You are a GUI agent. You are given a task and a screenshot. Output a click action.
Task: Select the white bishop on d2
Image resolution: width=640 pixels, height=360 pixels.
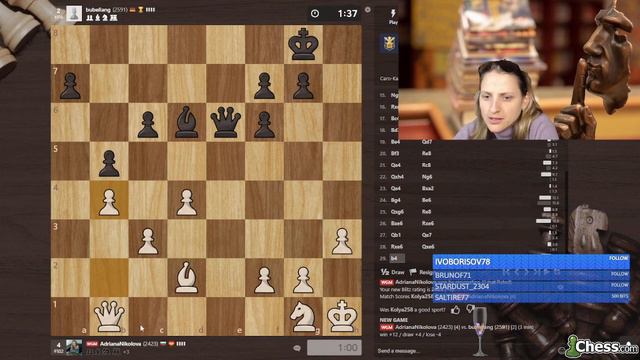click(187, 278)
